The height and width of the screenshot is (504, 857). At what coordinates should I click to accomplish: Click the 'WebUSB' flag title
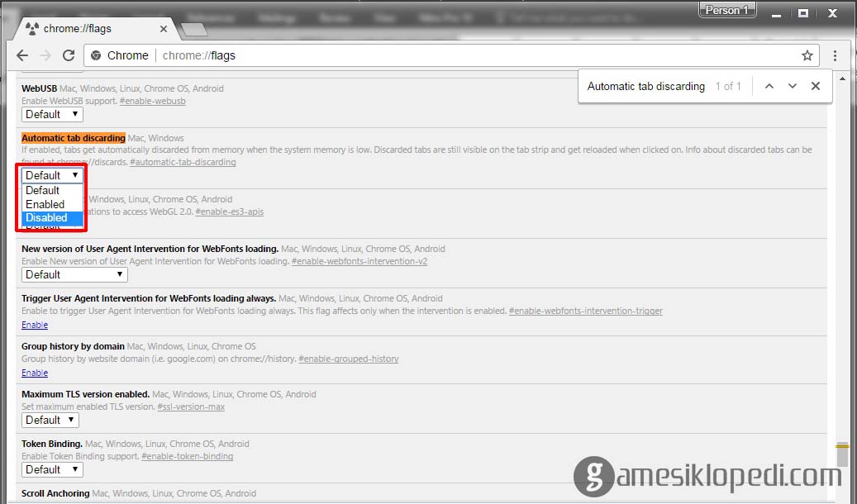40,88
